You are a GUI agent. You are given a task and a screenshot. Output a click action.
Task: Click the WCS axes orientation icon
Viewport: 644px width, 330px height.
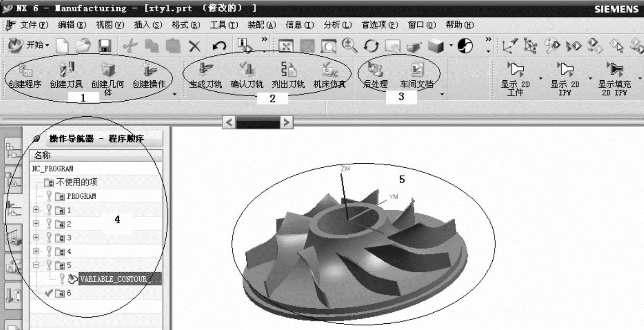[509, 46]
